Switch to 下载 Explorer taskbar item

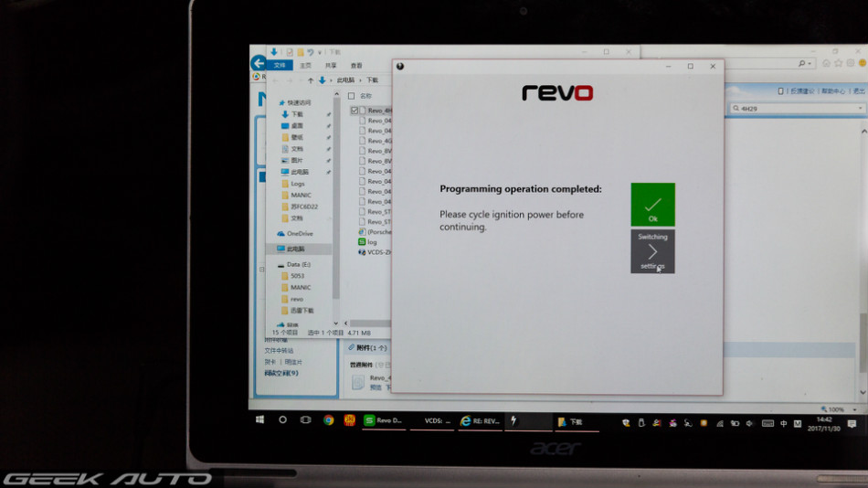pos(576,422)
